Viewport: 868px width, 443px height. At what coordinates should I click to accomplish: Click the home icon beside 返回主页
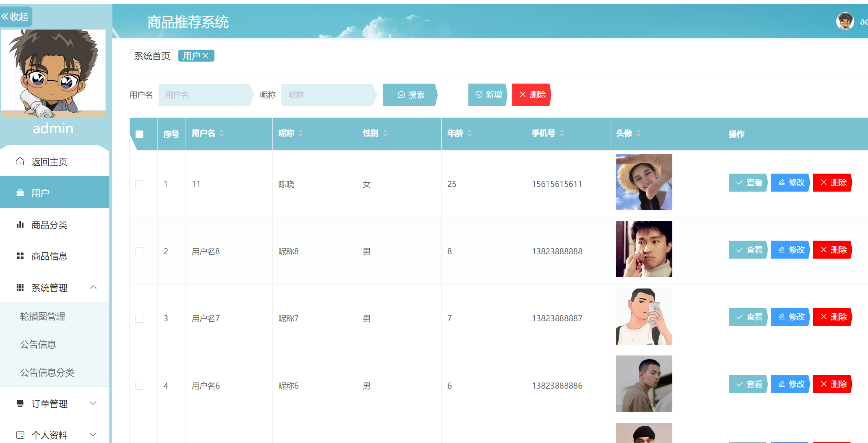coord(20,161)
